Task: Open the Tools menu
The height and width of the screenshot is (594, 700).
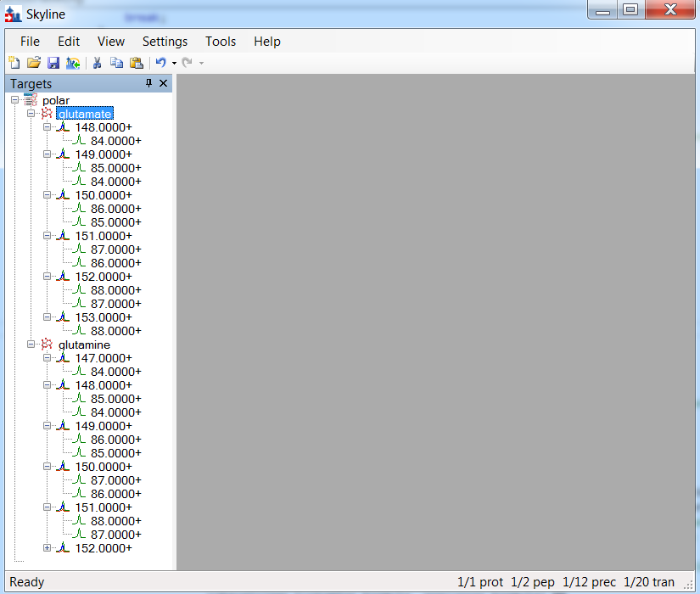Action: pyautogui.click(x=221, y=42)
